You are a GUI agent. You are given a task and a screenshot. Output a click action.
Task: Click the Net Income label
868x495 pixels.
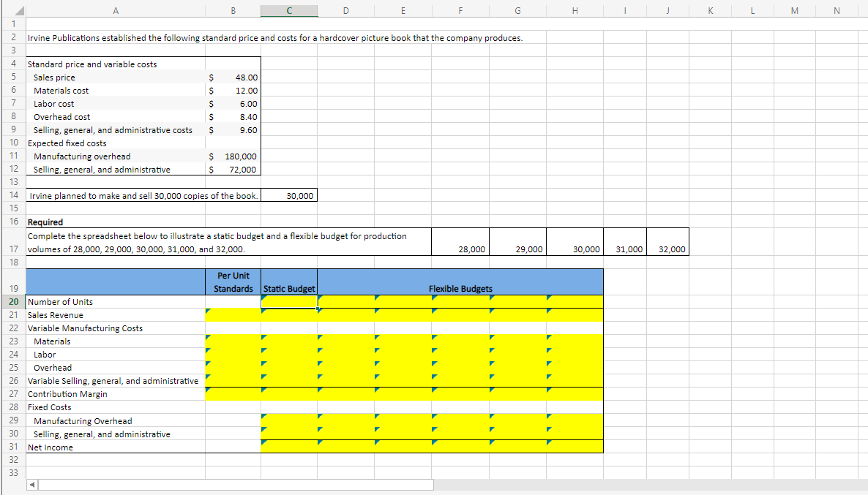[50, 447]
